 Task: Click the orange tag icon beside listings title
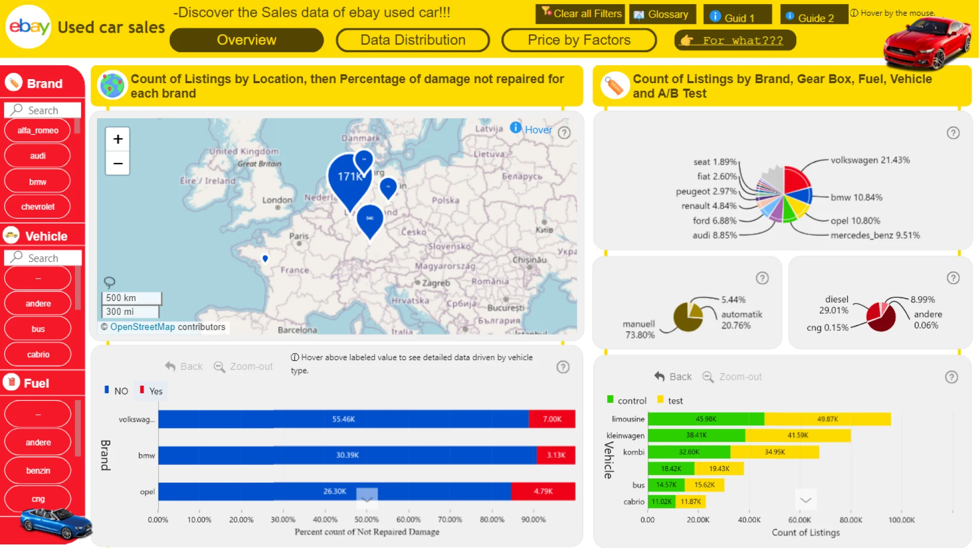point(615,86)
